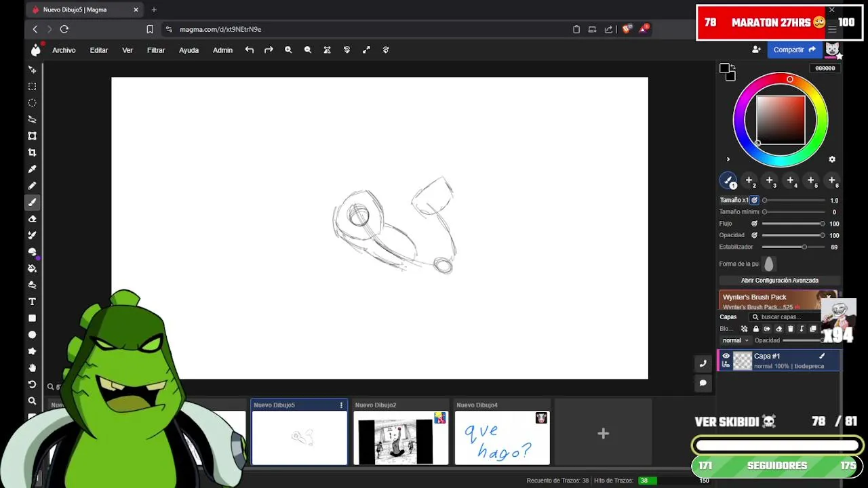The image size is (868, 488).
Task: Toggle pressure icon for Opacidad
Action: (754, 235)
